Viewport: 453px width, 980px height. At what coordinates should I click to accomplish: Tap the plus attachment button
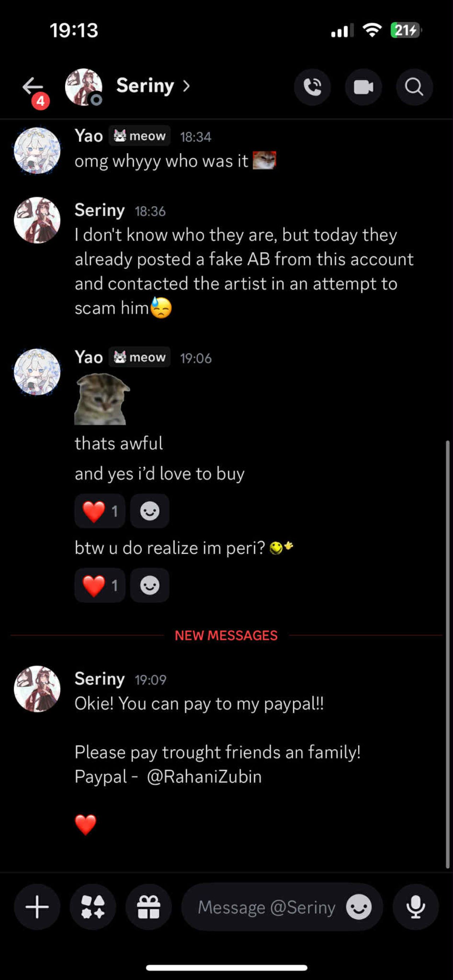click(x=37, y=907)
